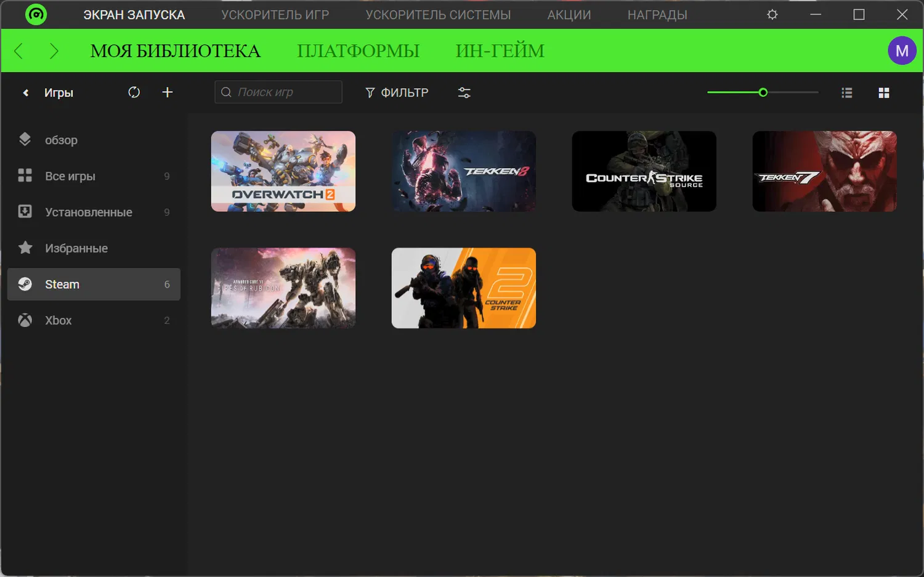Click the Игры sidebar heading
This screenshot has width=924, height=577.
tap(59, 93)
